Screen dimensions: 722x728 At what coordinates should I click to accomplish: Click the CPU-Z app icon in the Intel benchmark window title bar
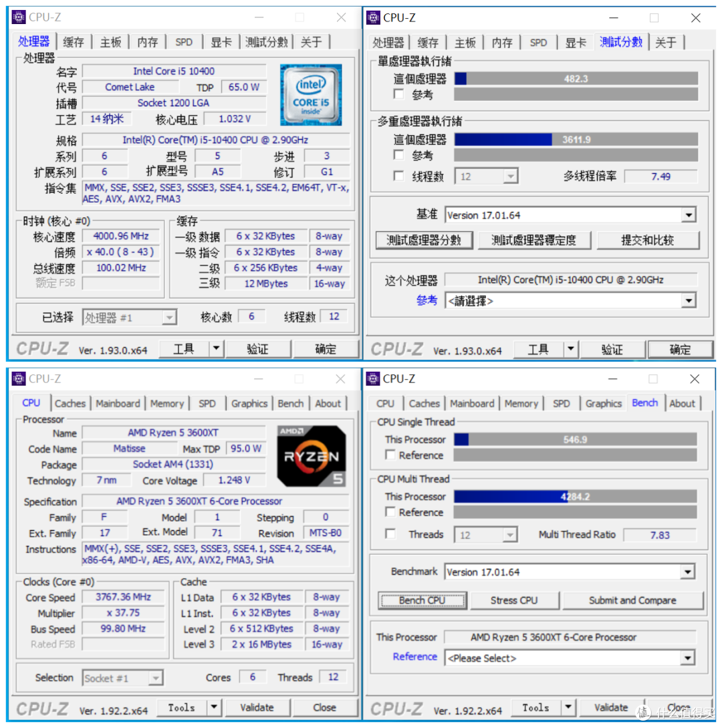click(373, 17)
